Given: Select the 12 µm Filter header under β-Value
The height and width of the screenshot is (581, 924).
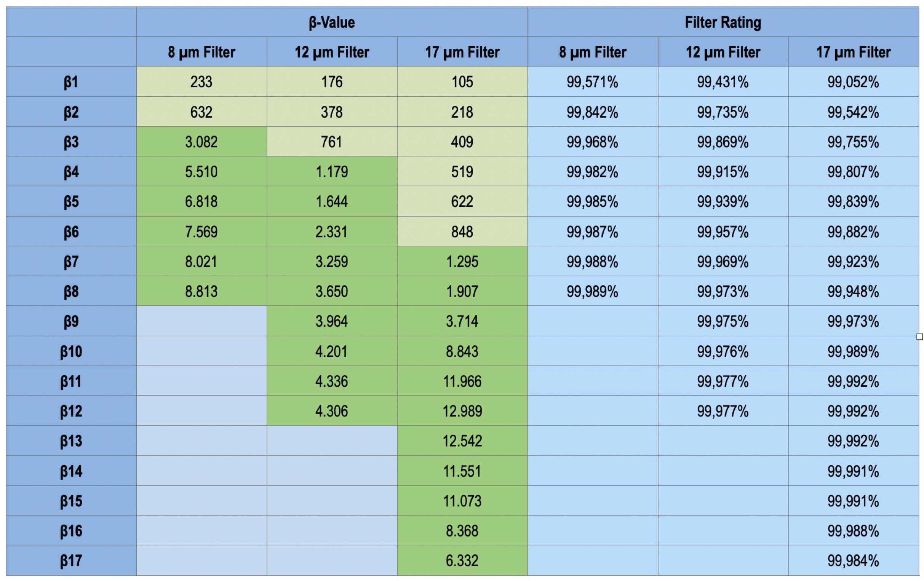Looking at the screenshot, I should (331, 52).
